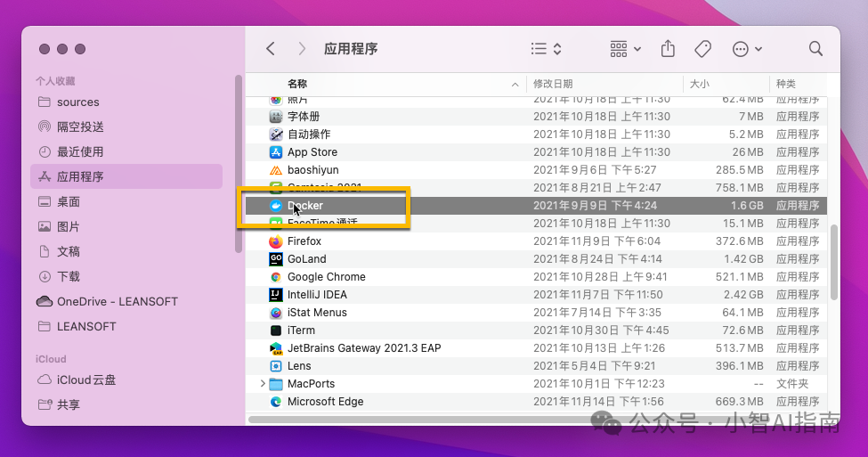Select the IntelliJ IDEA row name
868x457 pixels.
317,295
